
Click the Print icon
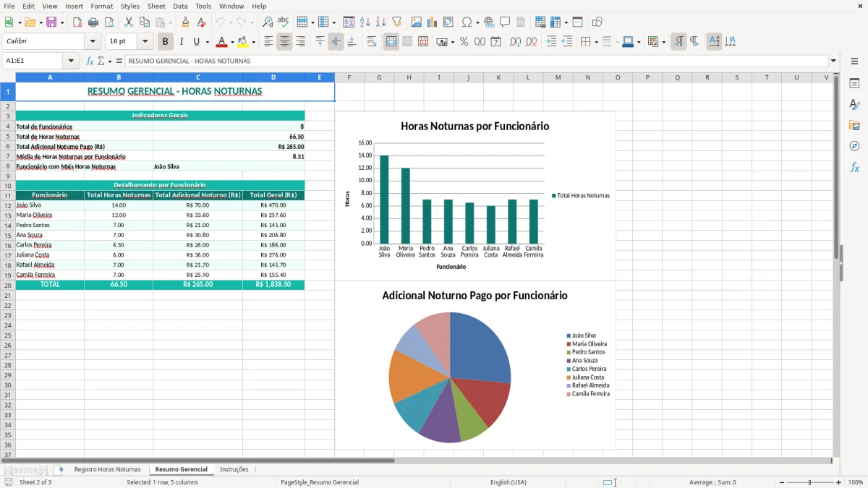93,22
